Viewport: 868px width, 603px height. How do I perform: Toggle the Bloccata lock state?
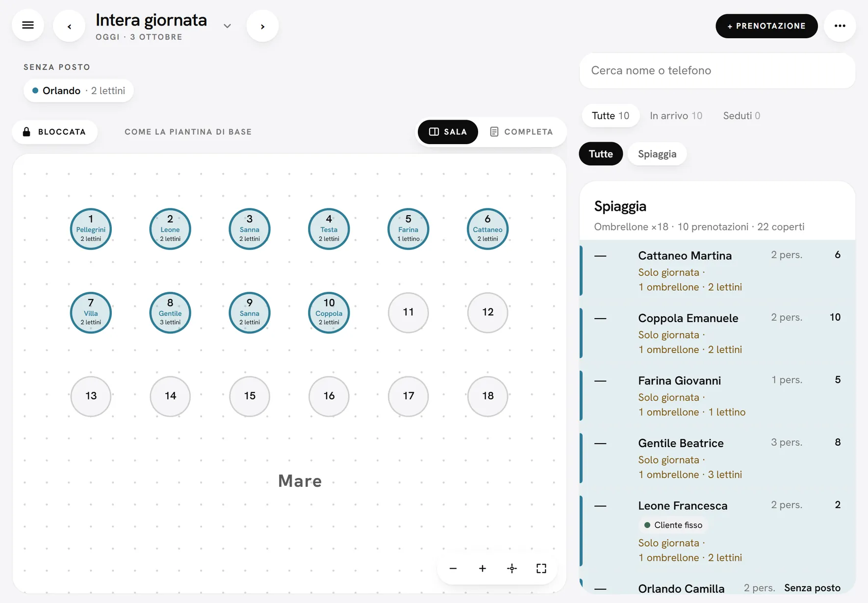coord(55,132)
